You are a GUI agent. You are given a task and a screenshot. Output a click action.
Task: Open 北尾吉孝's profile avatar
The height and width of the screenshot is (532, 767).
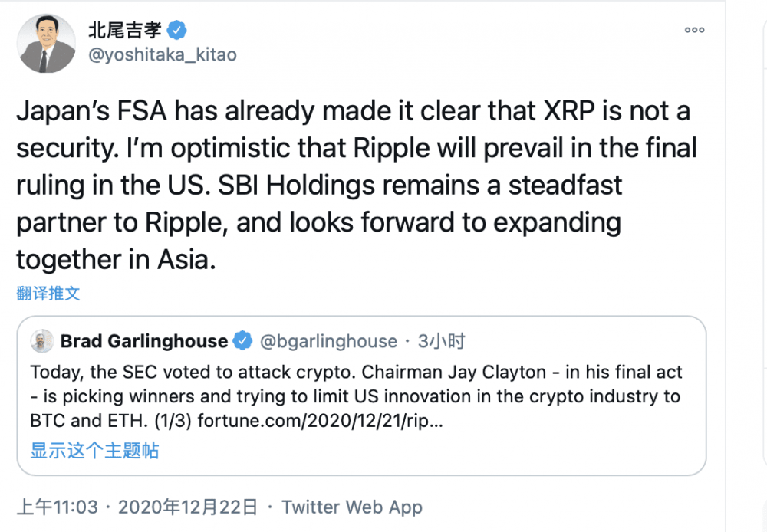coord(46,43)
